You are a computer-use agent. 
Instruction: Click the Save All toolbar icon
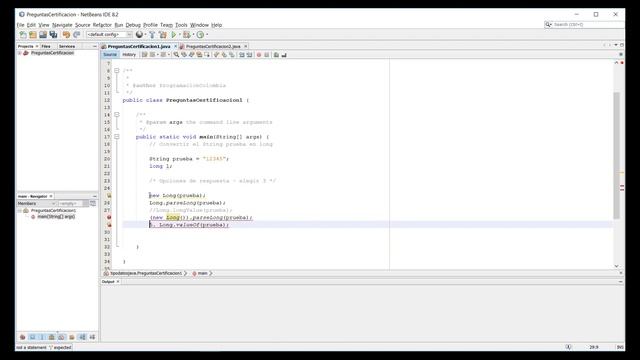tap(53, 35)
